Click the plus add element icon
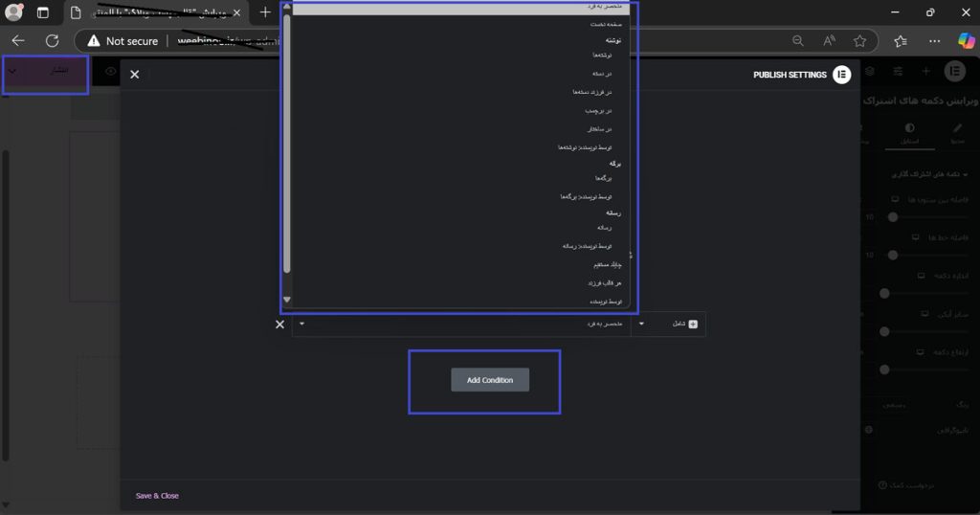Screen dimensions: 980x515 (x=925, y=72)
